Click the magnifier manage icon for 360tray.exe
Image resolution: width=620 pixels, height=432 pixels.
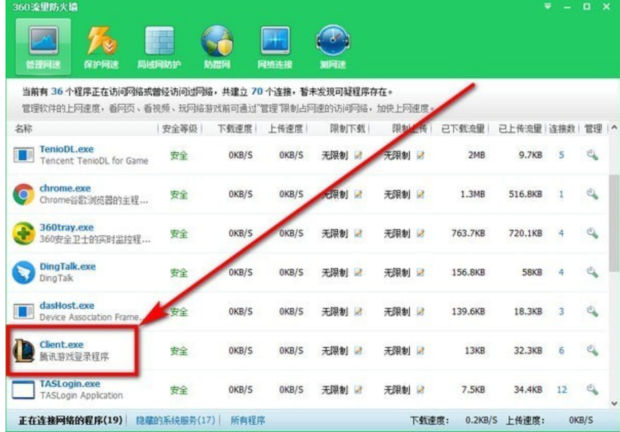[x=592, y=233]
